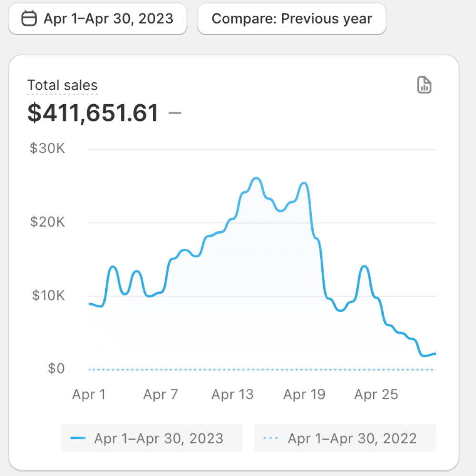
Task: Toggle the Apr 1–Apr 30, 2023 legend series
Action: coord(151,438)
